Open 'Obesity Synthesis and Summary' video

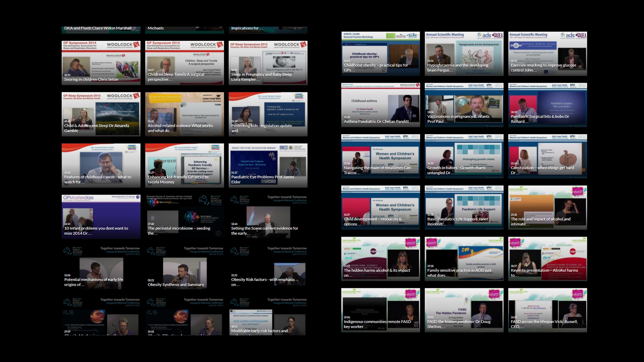pos(184,268)
